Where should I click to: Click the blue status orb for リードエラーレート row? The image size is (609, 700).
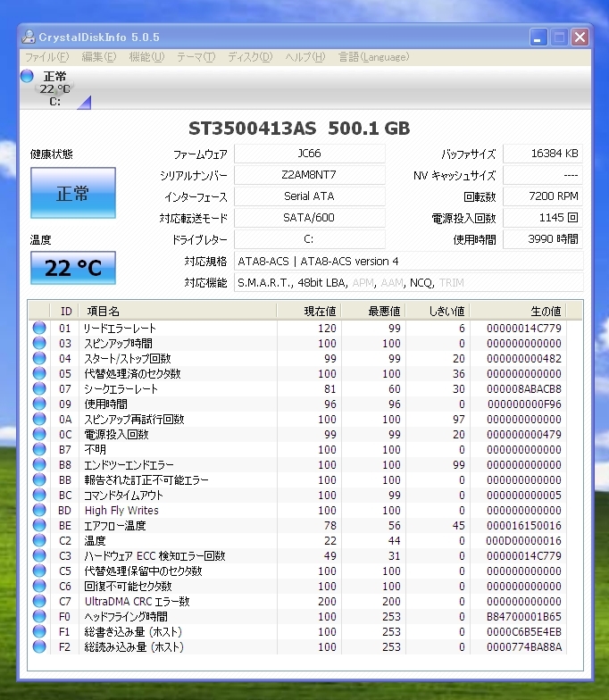39,328
